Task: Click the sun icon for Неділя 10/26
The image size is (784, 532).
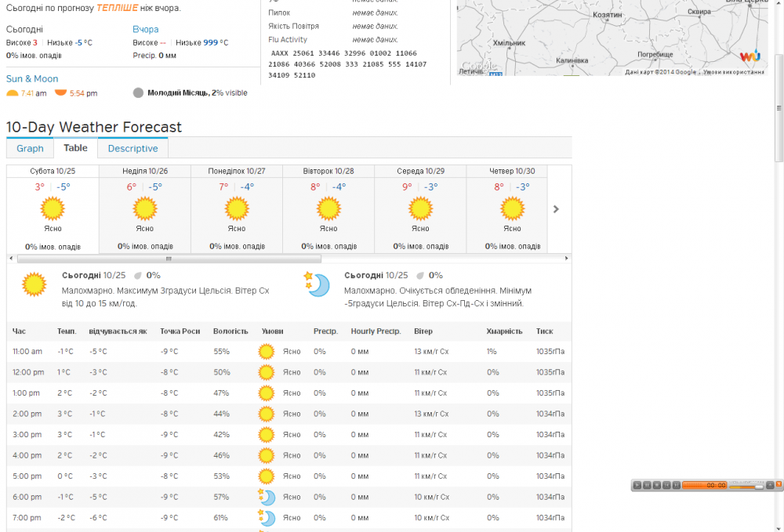Action: (x=145, y=208)
